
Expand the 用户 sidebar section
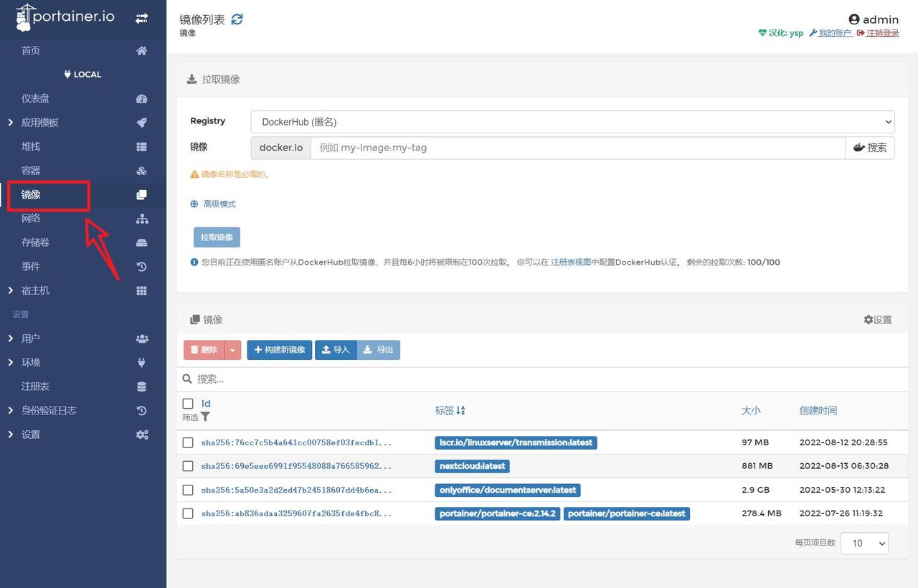pos(11,338)
